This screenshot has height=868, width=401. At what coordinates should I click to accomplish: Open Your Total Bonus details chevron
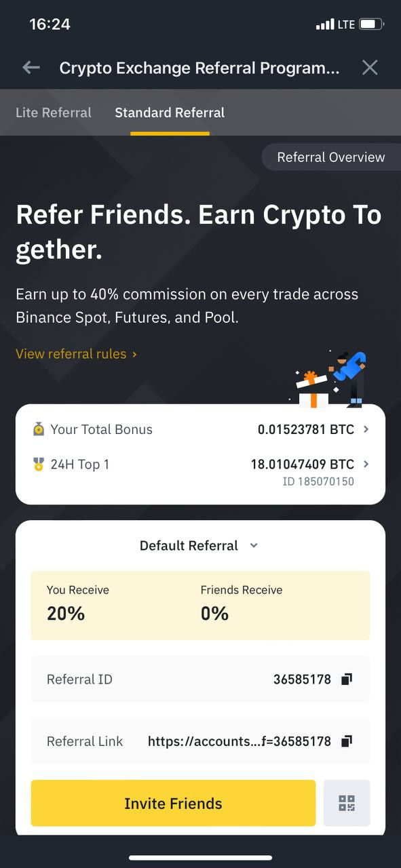[366, 429]
